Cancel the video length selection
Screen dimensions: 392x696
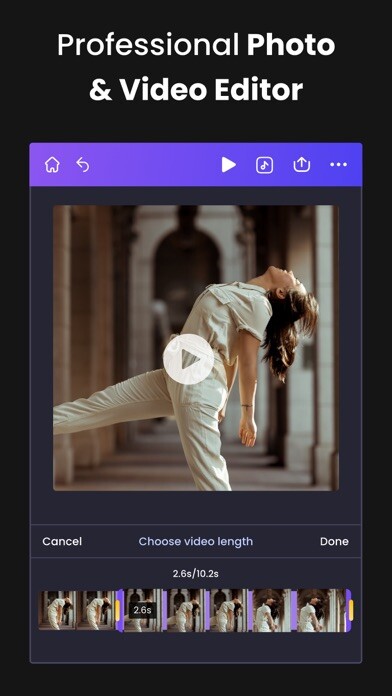[62, 542]
